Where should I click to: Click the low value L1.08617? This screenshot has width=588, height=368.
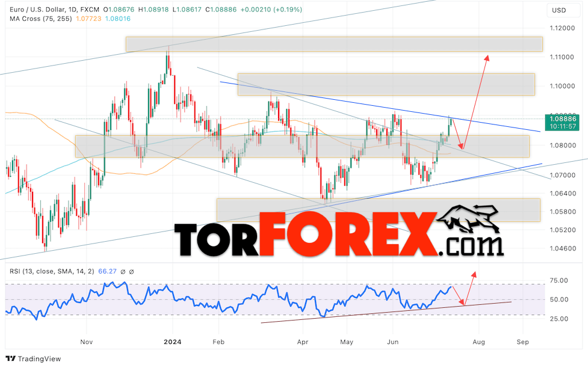186,10
